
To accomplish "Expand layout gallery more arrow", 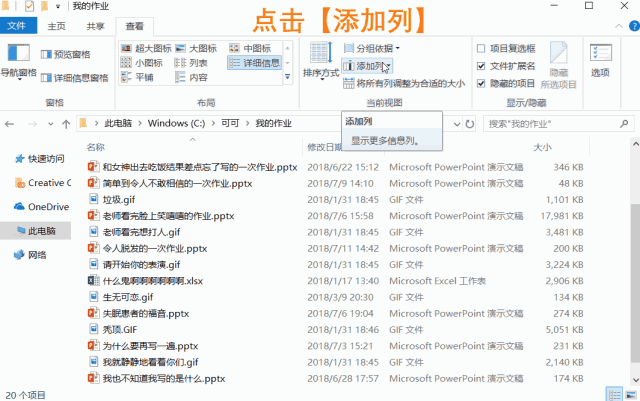I will (x=288, y=77).
